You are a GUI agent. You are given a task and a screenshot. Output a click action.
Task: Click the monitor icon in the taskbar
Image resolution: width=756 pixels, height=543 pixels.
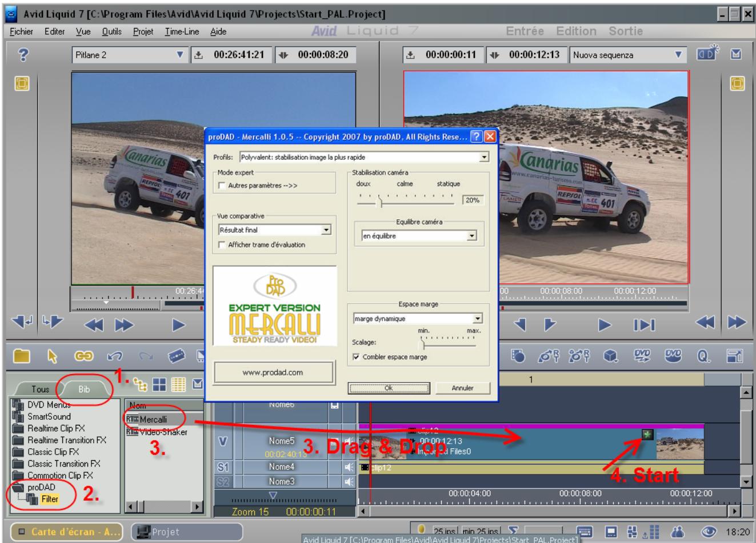(613, 532)
